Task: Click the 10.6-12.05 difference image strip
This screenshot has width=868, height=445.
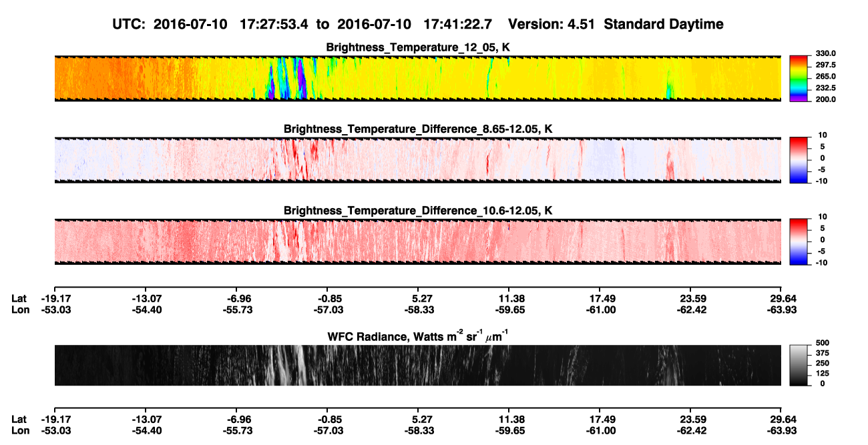Action: 417,241
